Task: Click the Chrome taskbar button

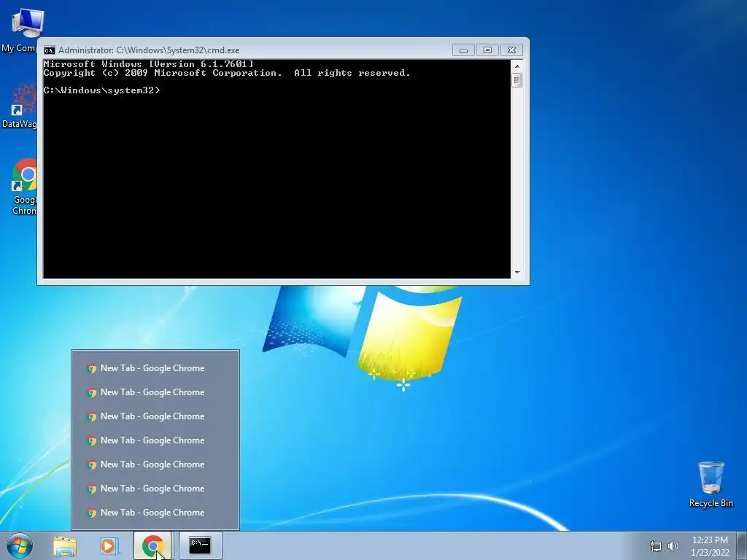Action: tap(152, 546)
